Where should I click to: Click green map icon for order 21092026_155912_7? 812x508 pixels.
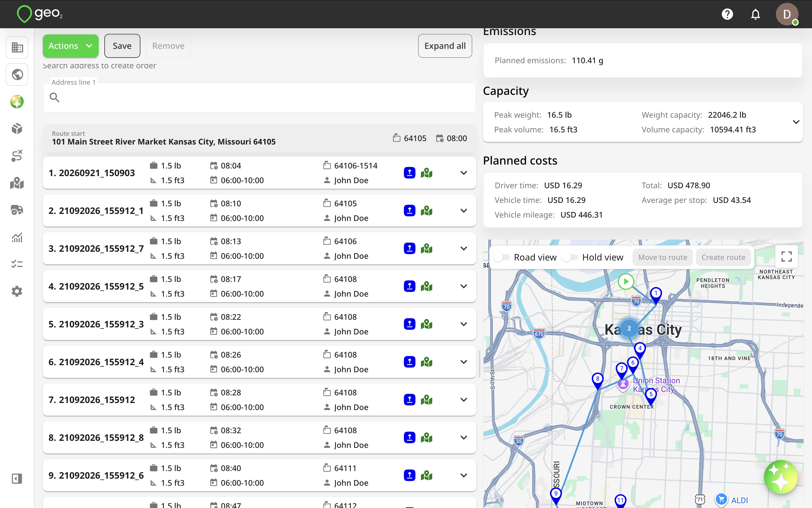[x=427, y=249]
